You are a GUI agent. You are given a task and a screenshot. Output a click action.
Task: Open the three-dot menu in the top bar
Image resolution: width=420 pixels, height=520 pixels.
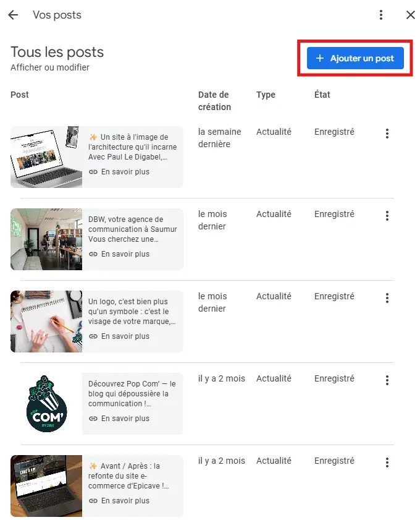(381, 15)
